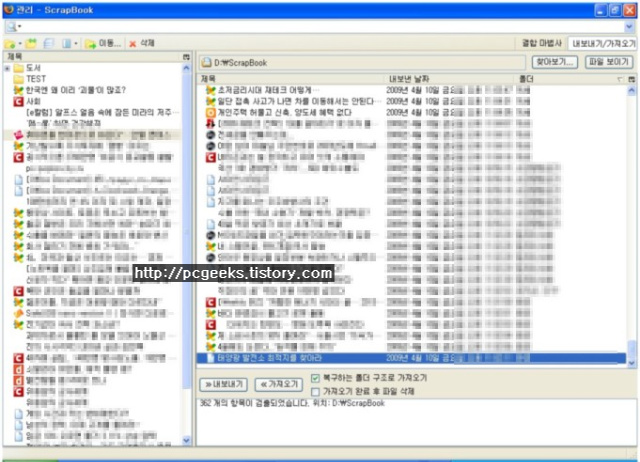Switch to the 내보내기/가져오기 tab

coord(603,43)
